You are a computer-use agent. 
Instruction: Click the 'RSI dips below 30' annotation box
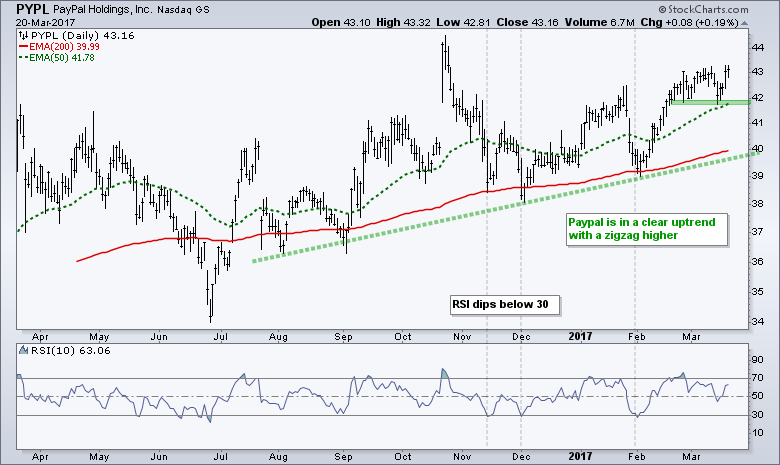pyautogui.click(x=504, y=304)
